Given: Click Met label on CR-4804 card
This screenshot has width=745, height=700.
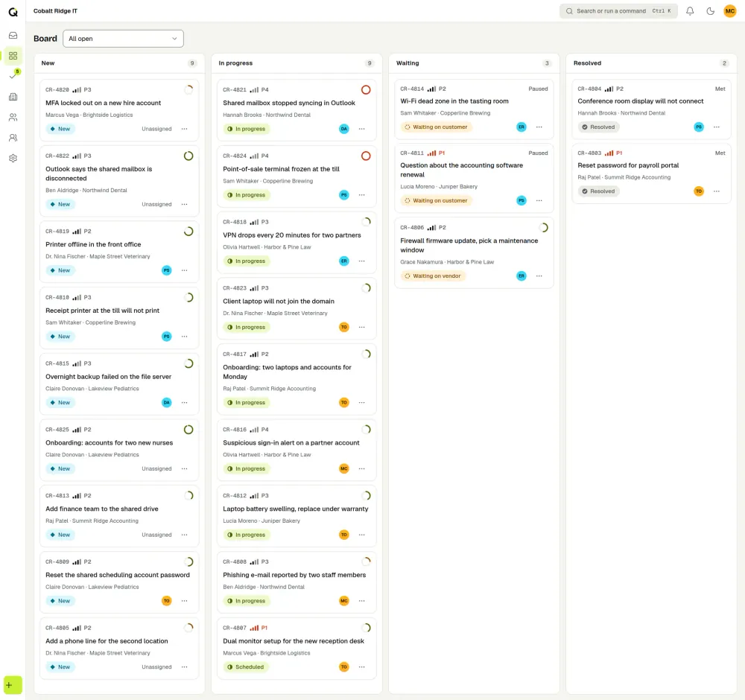Looking at the screenshot, I should (720, 89).
